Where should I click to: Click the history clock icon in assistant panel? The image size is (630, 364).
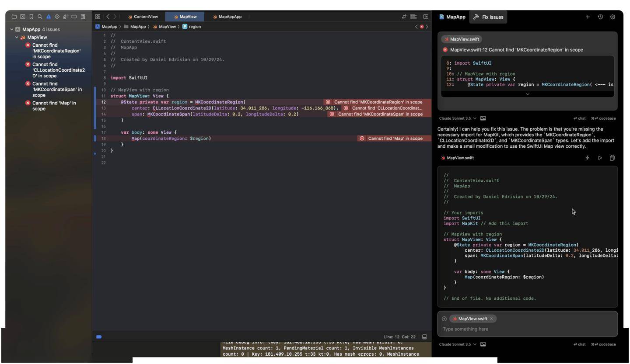coord(600,17)
